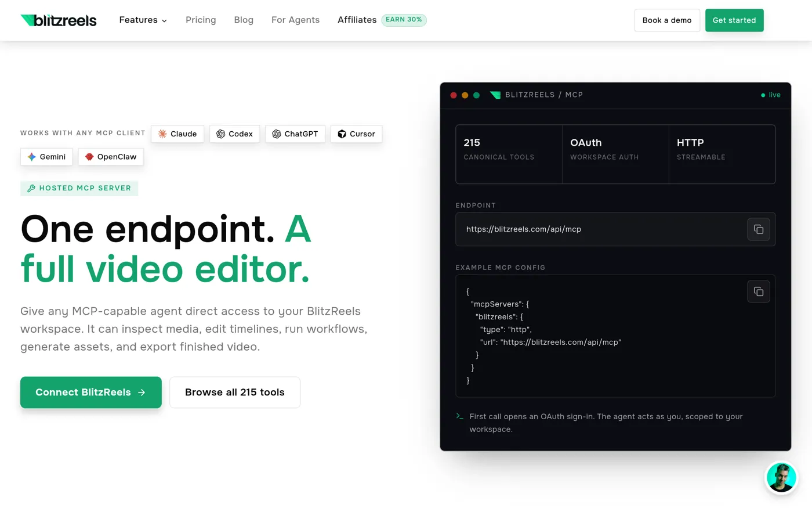Image resolution: width=812 pixels, height=508 pixels.
Task: Click the ChatGPT logo icon
Action: click(277, 134)
